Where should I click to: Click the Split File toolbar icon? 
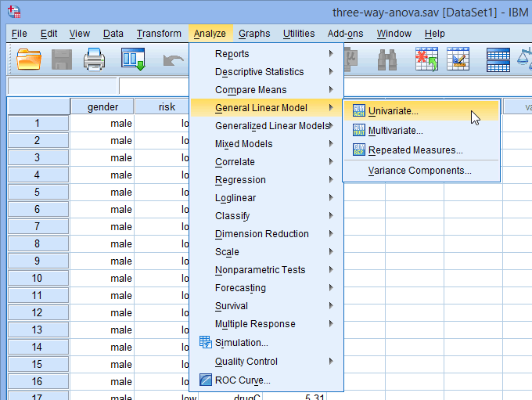(x=498, y=59)
